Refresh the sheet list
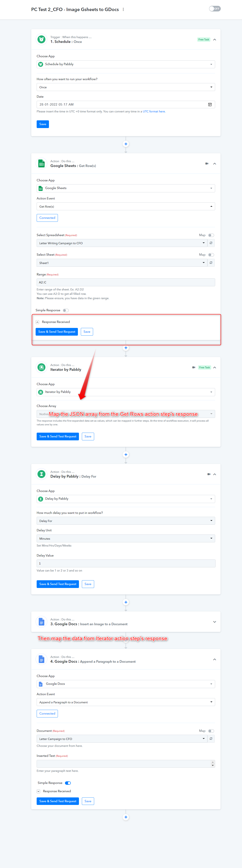242x868 pixels. tap(211, 263)
